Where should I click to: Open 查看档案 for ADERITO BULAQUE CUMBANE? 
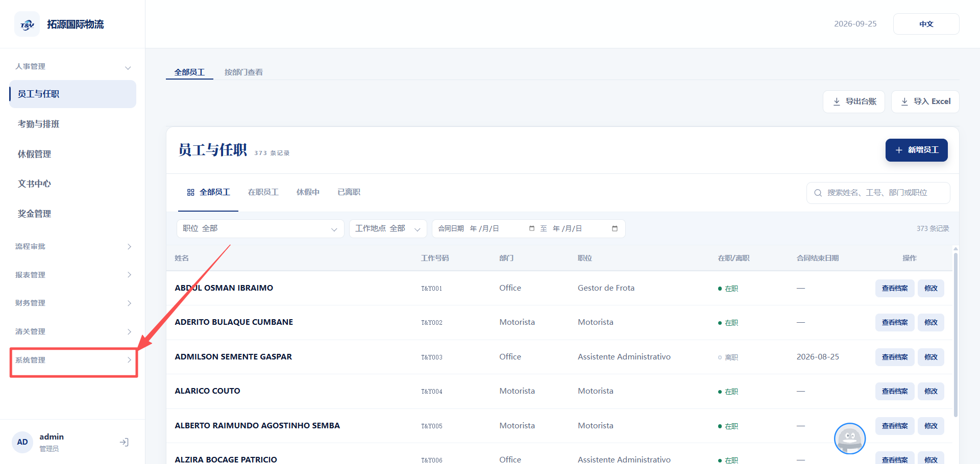894,322
